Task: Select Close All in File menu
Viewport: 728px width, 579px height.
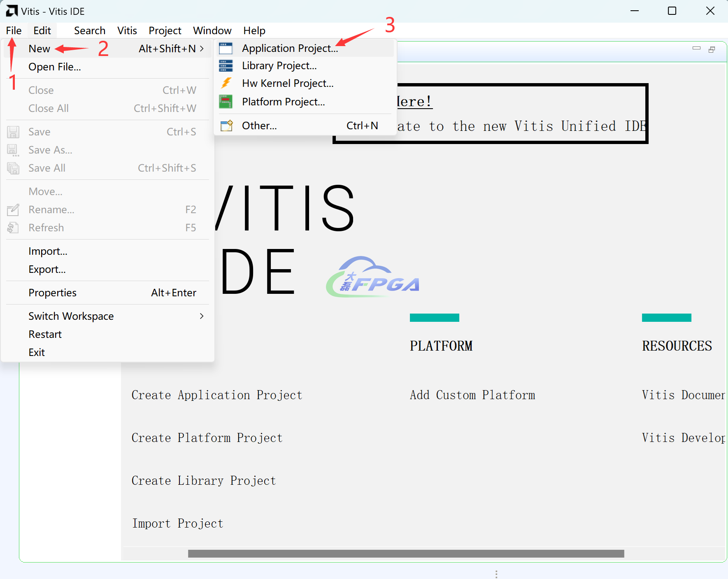Action: 107,108
